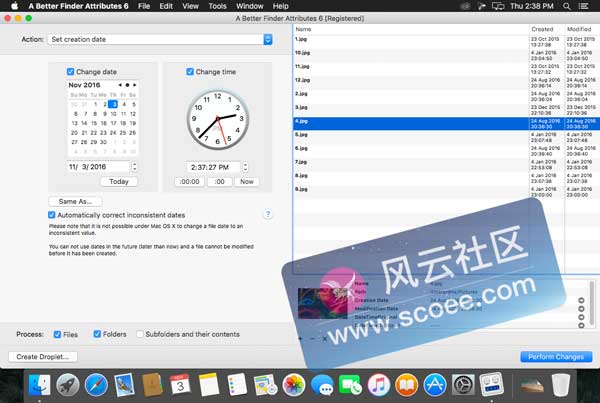Open iBooks from the Dock

(x=406, y=385)
